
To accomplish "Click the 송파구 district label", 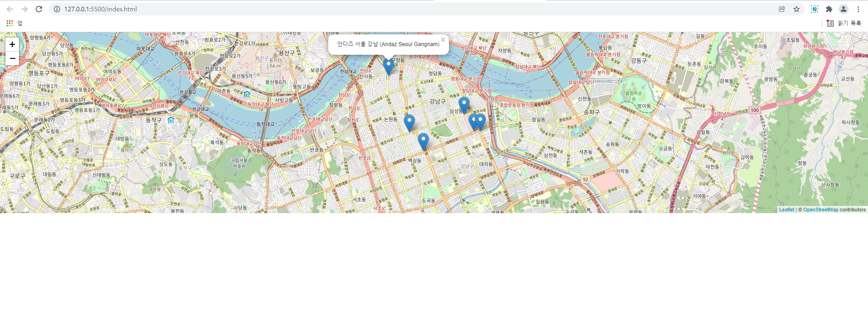I will tap(592, 112).
